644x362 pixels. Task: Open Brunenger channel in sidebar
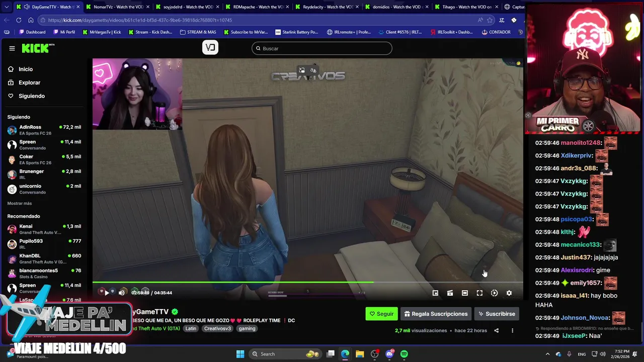click(44, 174)
